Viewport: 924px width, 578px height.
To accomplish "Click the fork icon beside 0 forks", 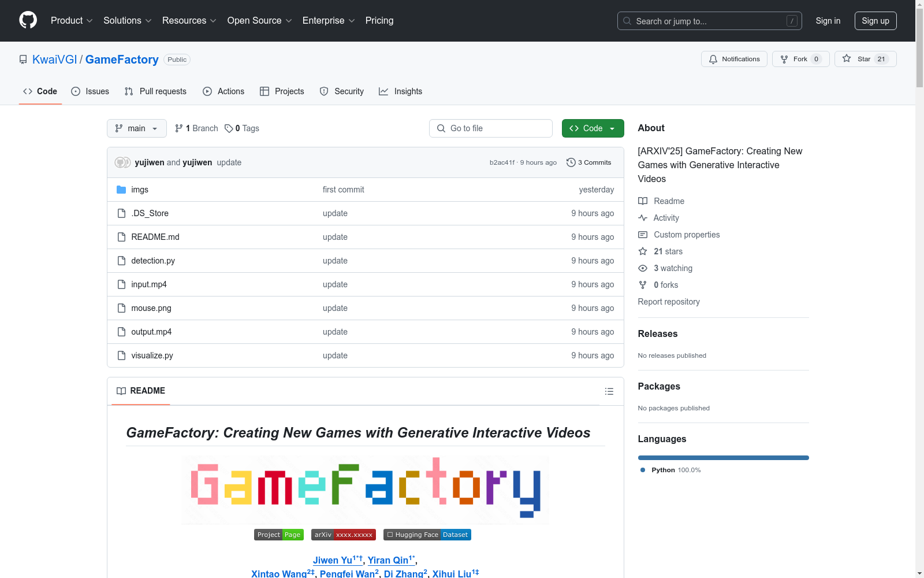I will pyautogui.click(x=643, y=285).
